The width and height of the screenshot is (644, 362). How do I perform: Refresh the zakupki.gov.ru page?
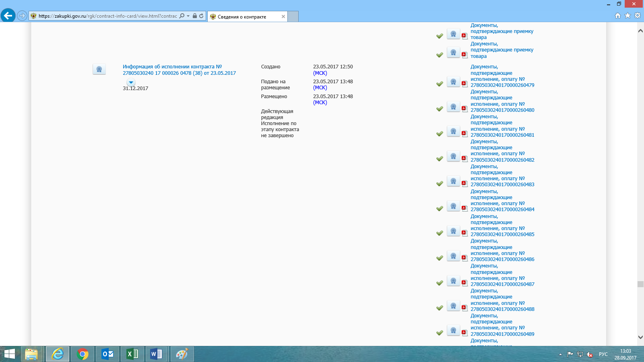(x=201, y=16)
